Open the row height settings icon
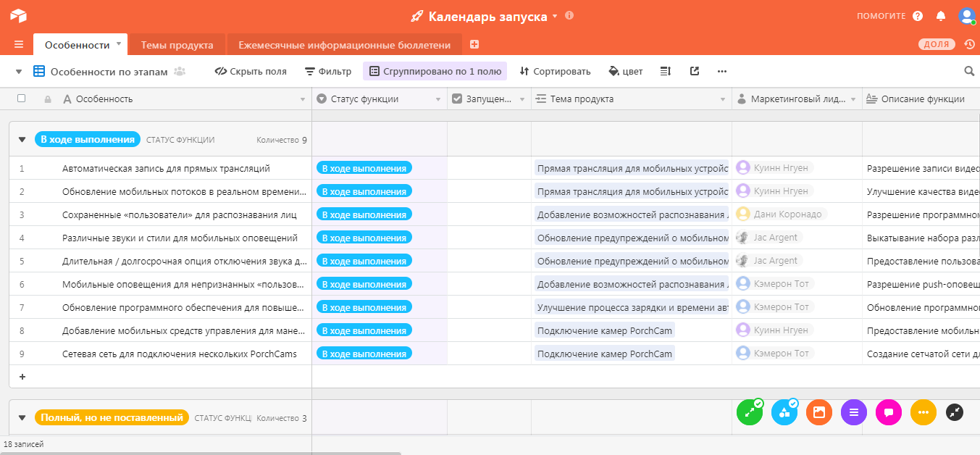Image resolution: width=980 pixels, height=455 pixels. (665, 71)
